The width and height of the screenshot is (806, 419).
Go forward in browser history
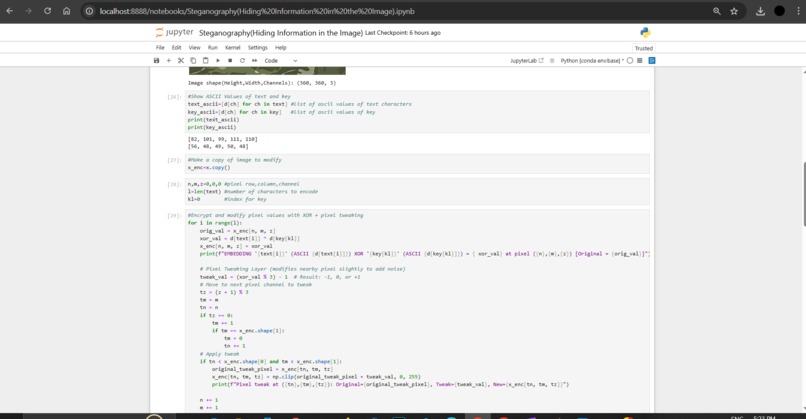(x=28, y=11)
